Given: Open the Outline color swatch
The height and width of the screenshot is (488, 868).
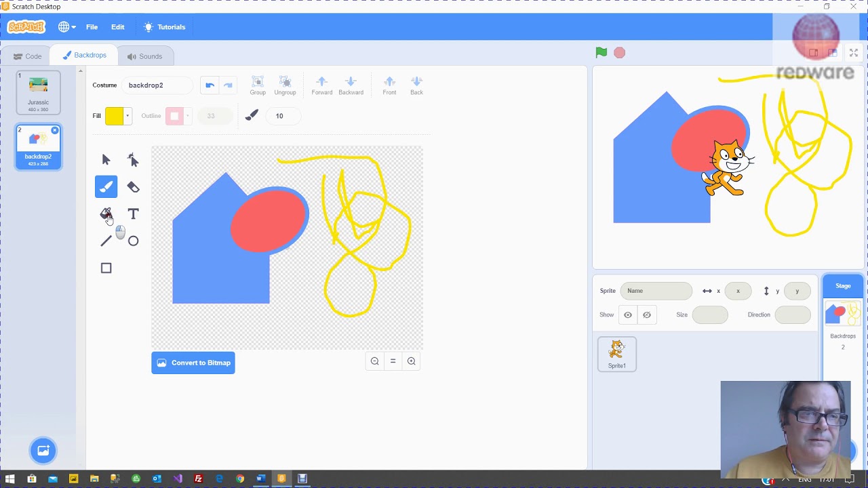Looking at the screenshot, I should [178, 116].
